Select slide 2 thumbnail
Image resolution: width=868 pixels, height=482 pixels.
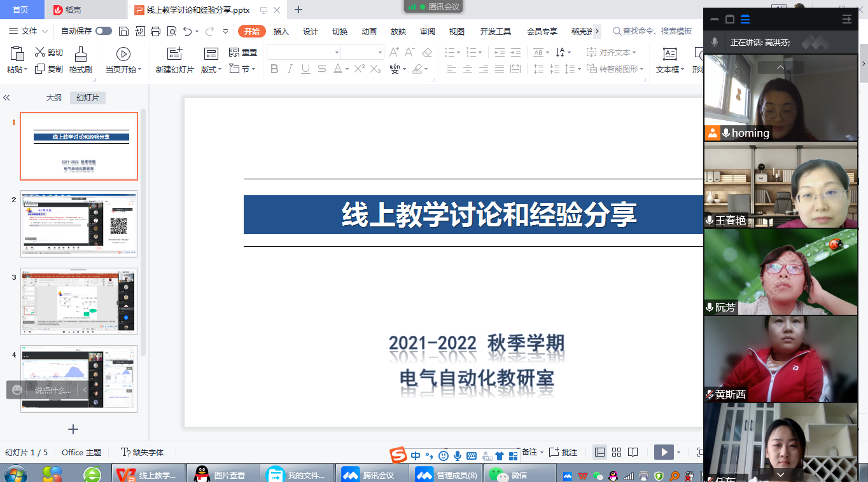coord(79,223)
